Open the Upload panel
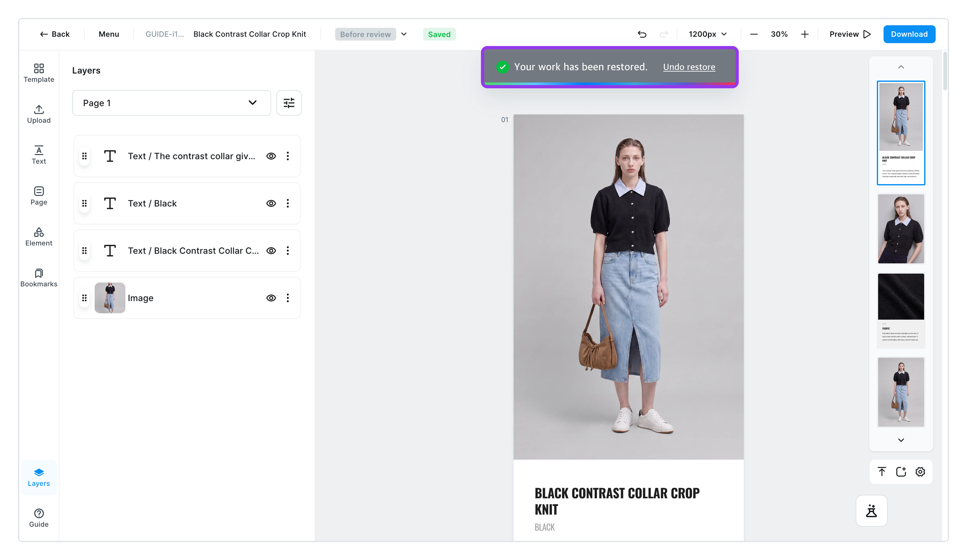 [x=39, y=114]
